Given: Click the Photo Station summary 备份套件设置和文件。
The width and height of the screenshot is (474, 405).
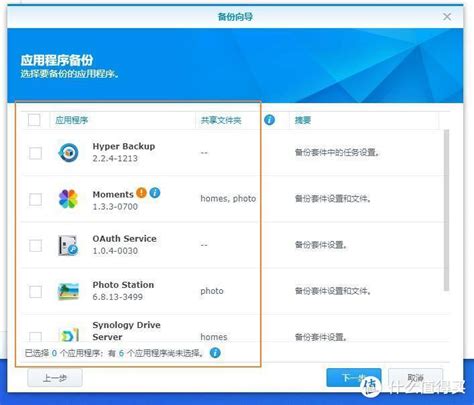Looking at the screenshot, I should (x=333, y=291).
